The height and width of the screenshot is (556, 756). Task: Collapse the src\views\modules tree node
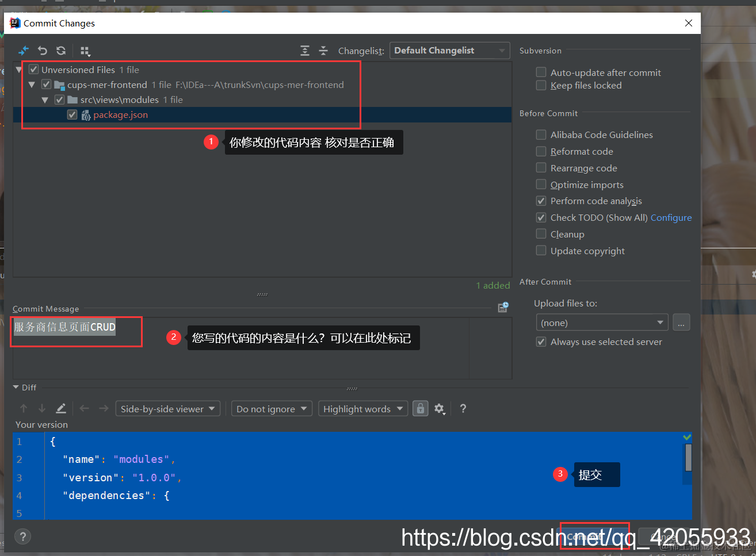[x=45, y=99]
